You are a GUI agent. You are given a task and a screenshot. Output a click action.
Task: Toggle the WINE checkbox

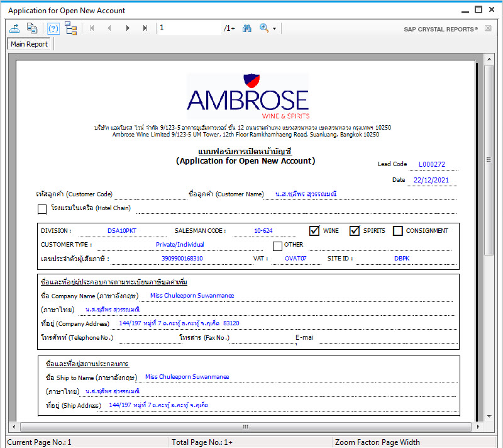(314, 231)
